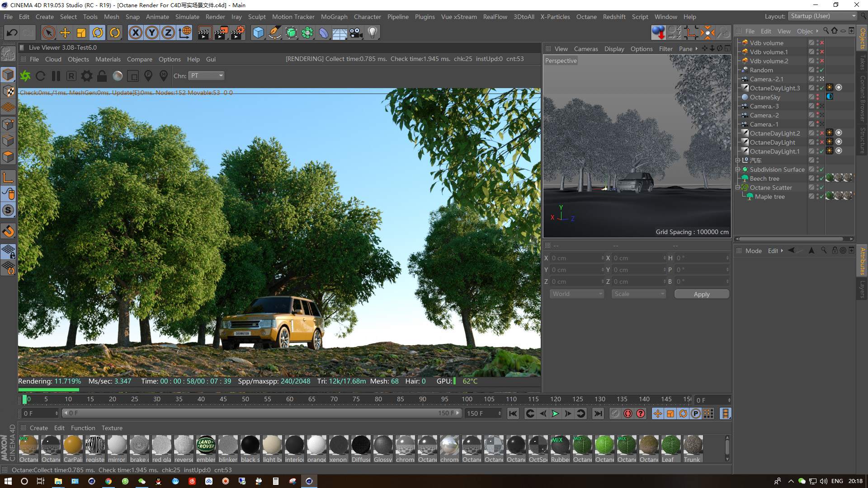The height and width of the screenshot is (488, 868).
Task: Open Octane render settings gear
Action: (87, 76)
